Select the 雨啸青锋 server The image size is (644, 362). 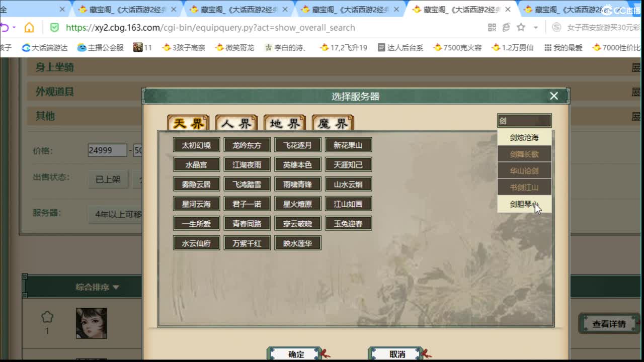tap(298, 184)
